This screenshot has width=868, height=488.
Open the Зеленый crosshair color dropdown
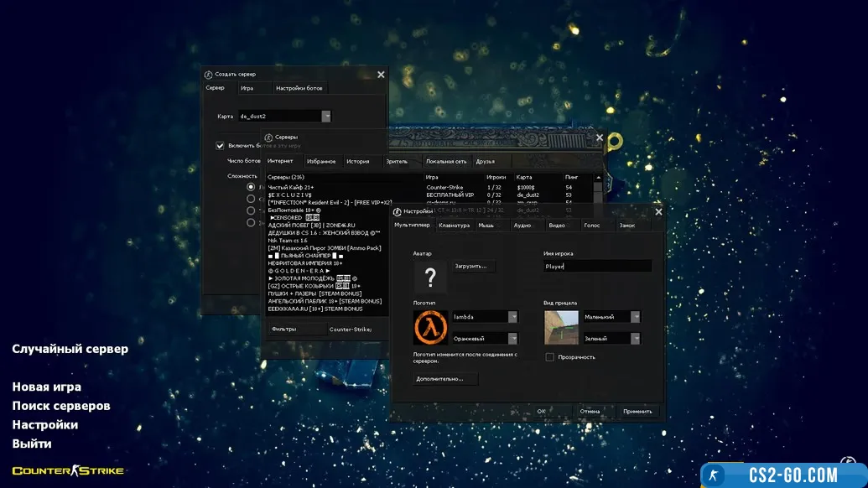coord(635,339)
